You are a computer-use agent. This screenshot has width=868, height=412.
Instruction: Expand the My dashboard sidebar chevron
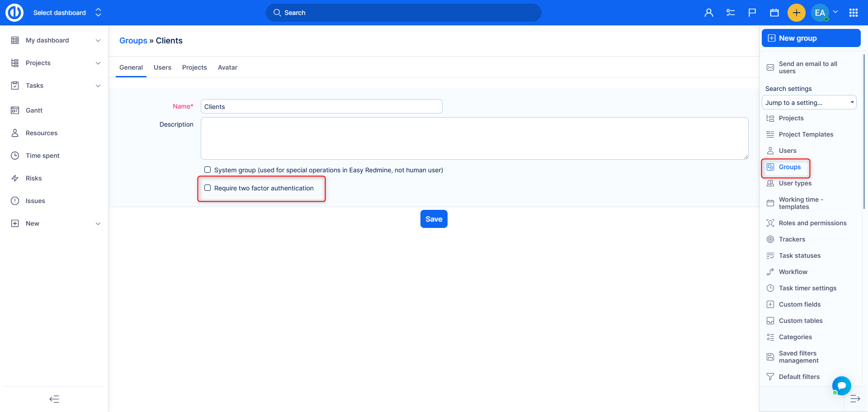coord(98,40)
